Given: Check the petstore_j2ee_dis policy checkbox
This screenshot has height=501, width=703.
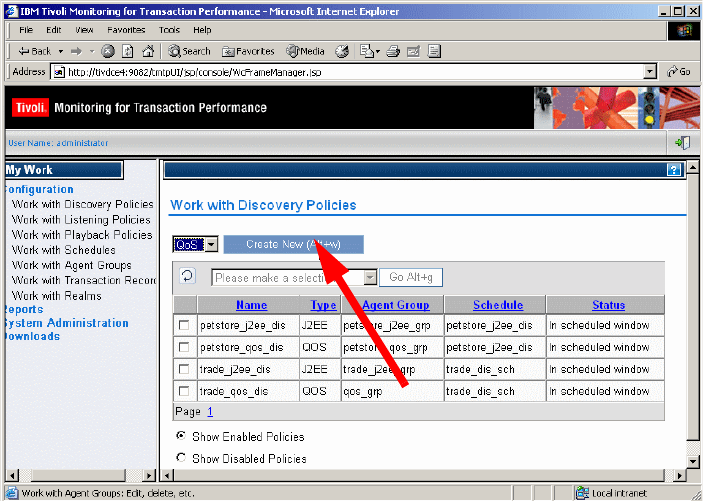Looking at the screenshot, I should 184,325.
